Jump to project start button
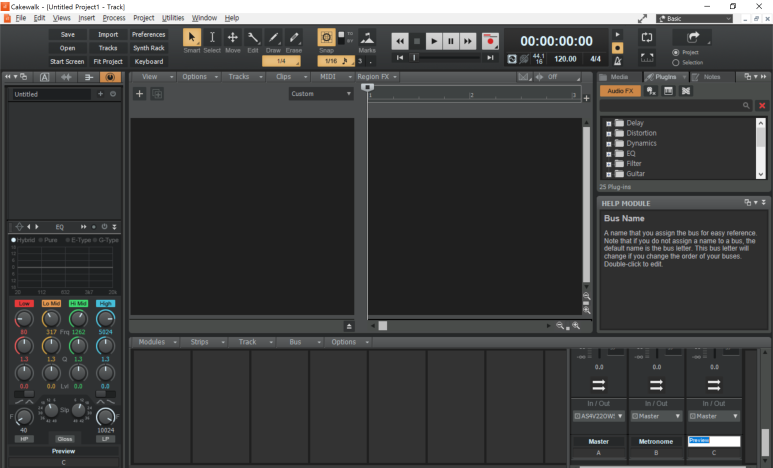 (x=400, y=58)
